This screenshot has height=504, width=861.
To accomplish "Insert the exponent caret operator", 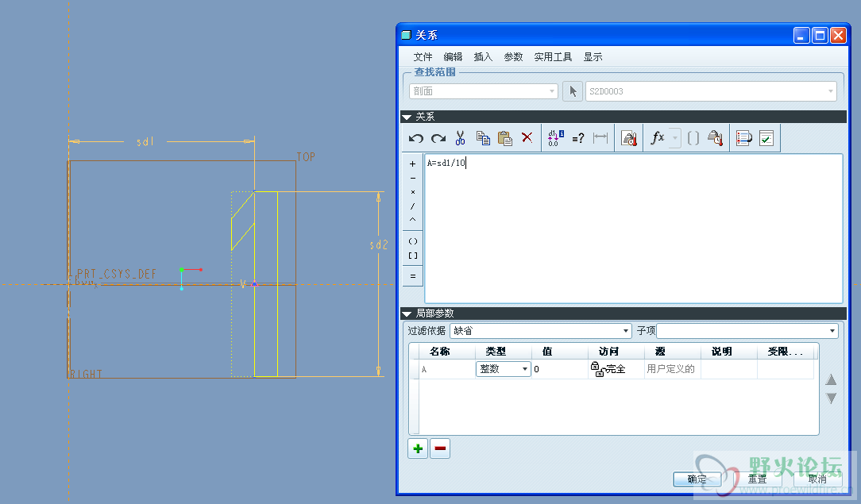I will [413, 219].
